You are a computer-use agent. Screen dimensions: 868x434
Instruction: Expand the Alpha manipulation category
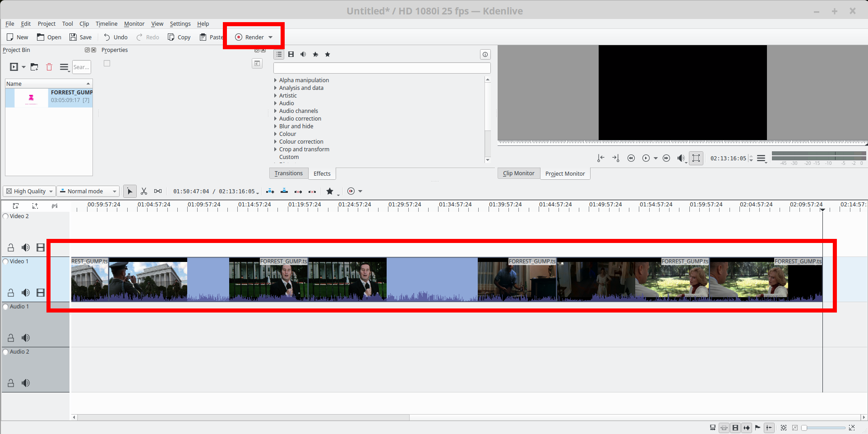pyautogui.click(x=275, y=80)
